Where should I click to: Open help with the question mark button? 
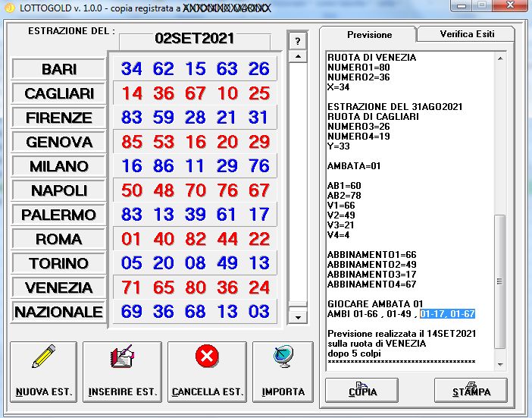pos(298,42)
